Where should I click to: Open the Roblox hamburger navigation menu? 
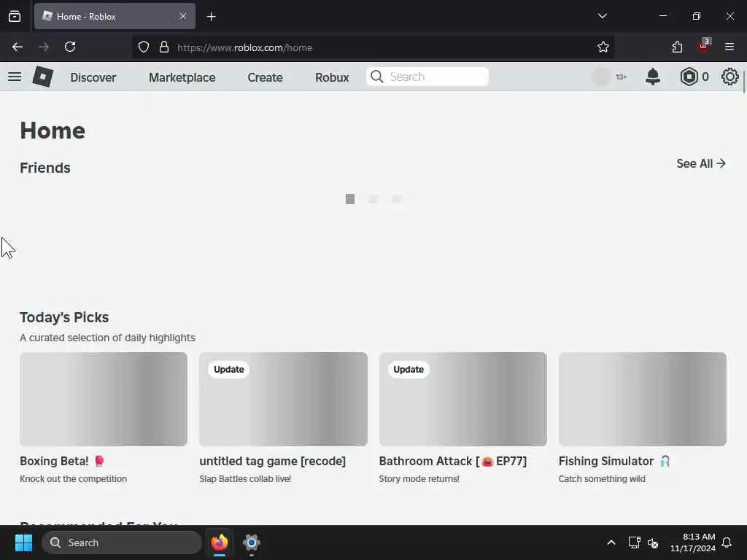tap(15, 77)
